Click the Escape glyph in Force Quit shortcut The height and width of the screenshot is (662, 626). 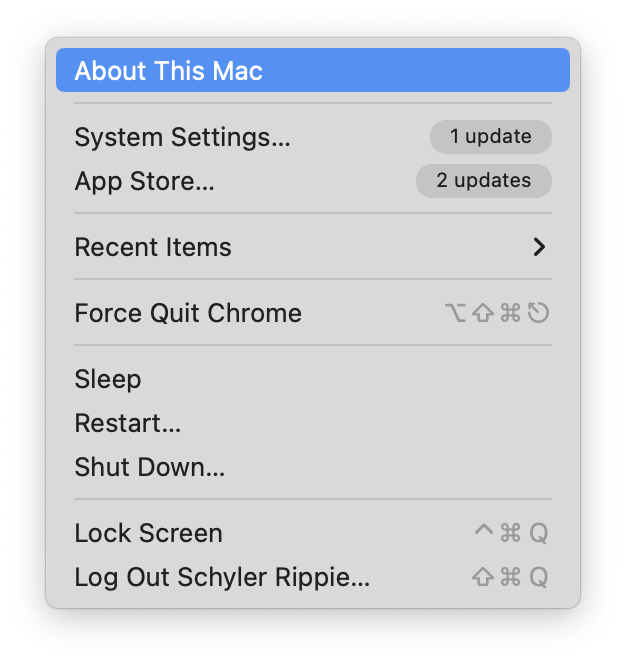point(539,314)
